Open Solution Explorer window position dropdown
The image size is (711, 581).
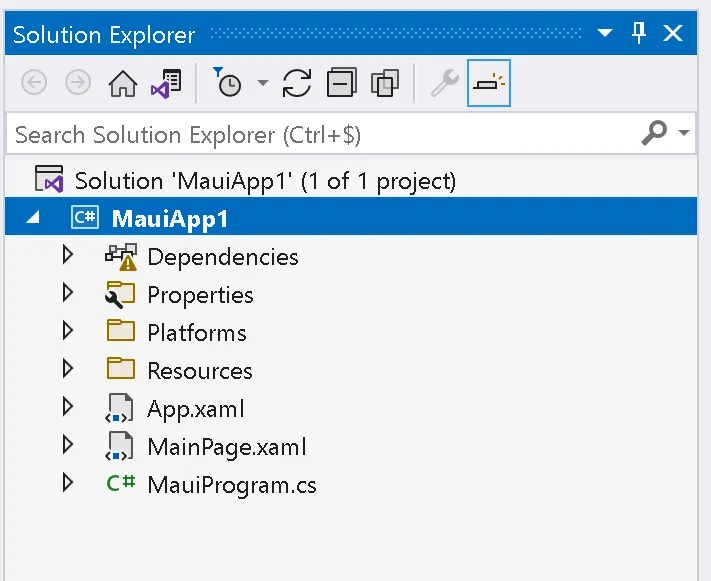(x=605, y=33)
